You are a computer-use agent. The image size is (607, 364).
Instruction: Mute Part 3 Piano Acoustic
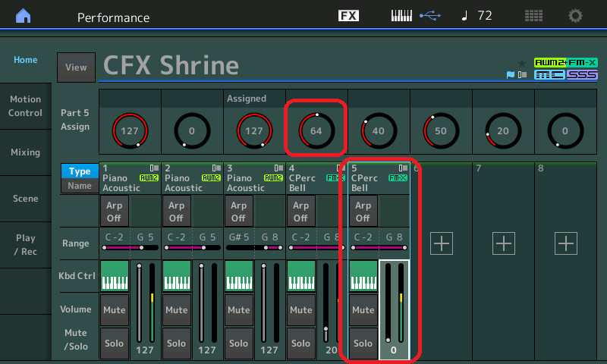(238, 310)
